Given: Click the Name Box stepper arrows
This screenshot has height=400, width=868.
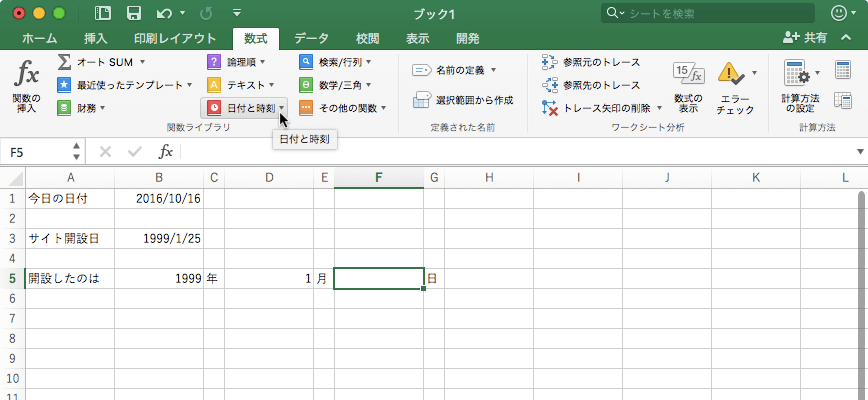Looking at the screenshot, I should pyautogui.click(x=77, y=152).
